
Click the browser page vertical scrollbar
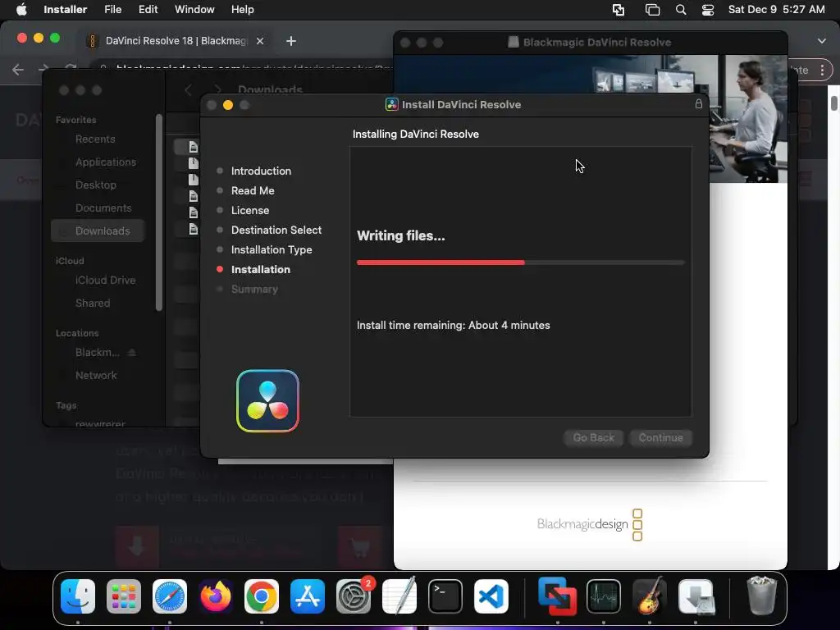coord(834,103)
